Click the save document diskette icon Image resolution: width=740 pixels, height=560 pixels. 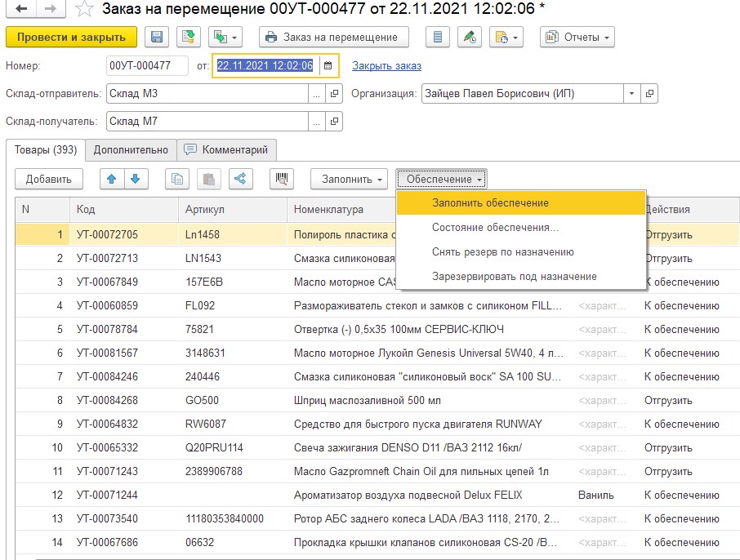(157, 38)
